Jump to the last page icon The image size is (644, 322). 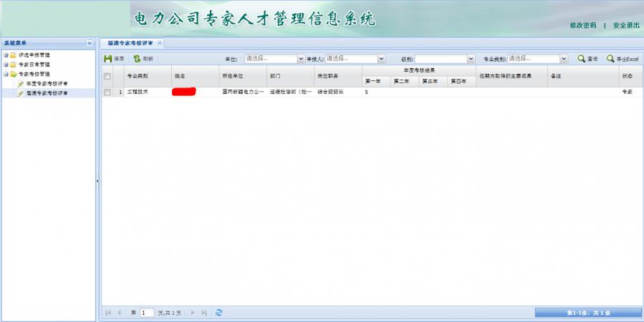point(204,313)
